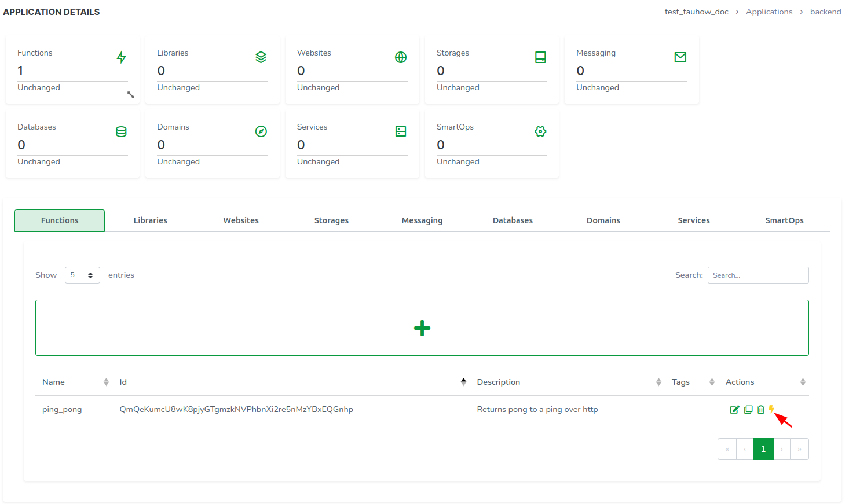The image size is (849, 504).
Task: Click the yellow lightning bolt action icon
Action: click(x=771, y=409)
